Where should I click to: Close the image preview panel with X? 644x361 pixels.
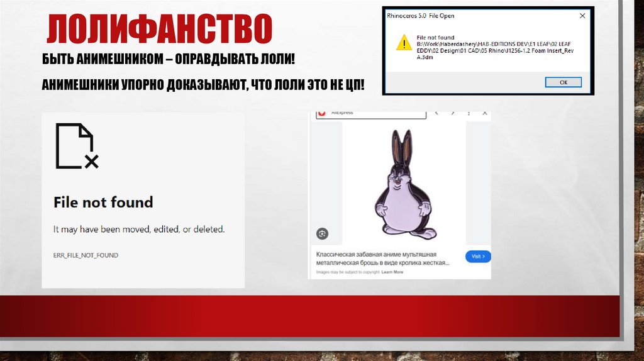click(x=485, y=113)
